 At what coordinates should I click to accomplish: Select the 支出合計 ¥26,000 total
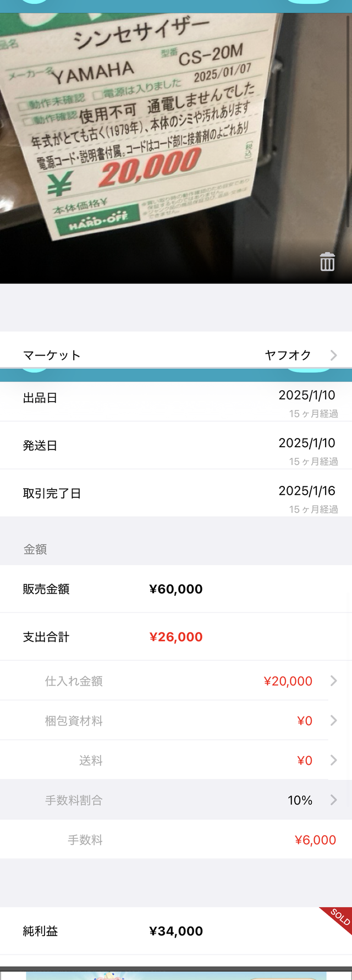[176, 637]
